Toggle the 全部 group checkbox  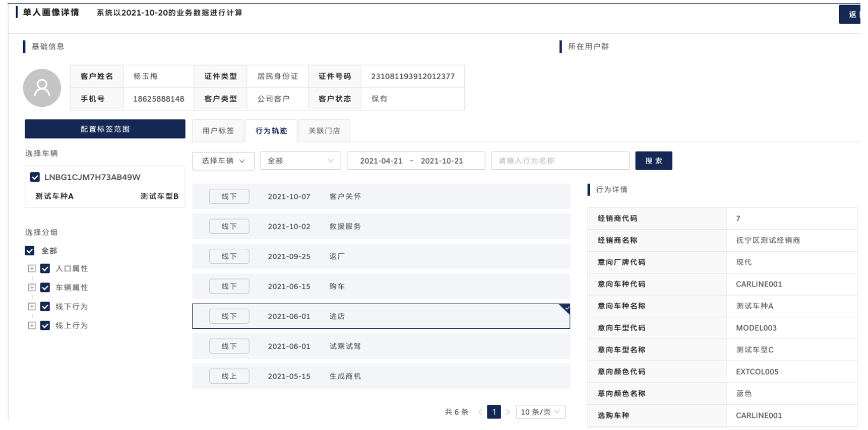coord(30,251)
